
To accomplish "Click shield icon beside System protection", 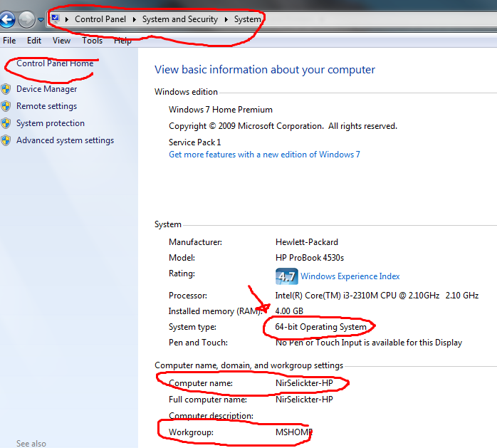I will click(6, 123).
